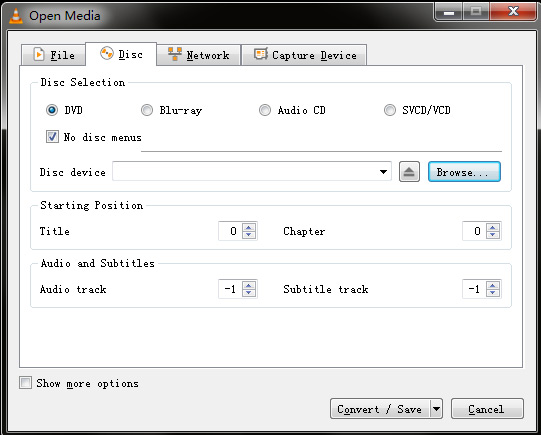Click inside the Disc device combo box
This screenshot has height=435, width=541.
pyautogui.click(x=252, y=171)
